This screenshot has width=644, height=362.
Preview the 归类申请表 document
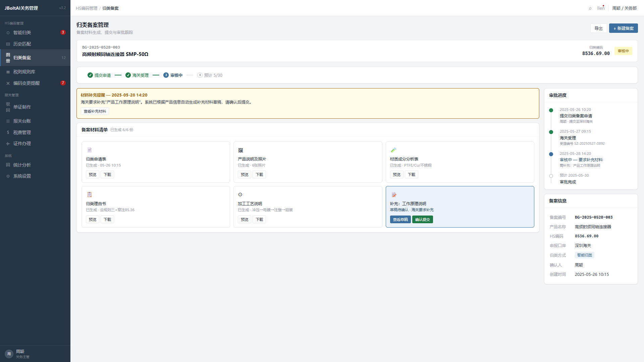[93, 175]
